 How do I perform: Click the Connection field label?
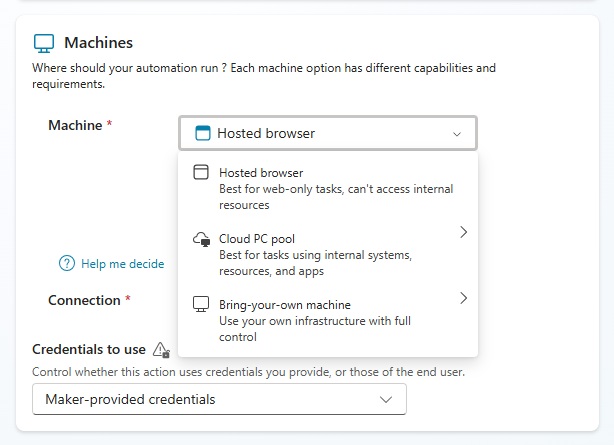84,300
